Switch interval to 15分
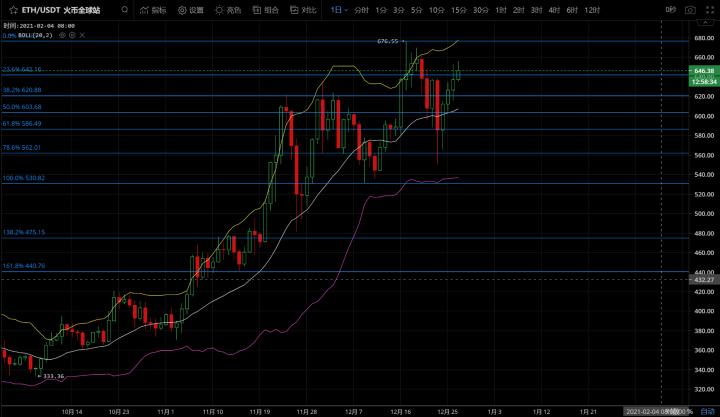The height and width of the screenshot is (417, 720). 458,10
